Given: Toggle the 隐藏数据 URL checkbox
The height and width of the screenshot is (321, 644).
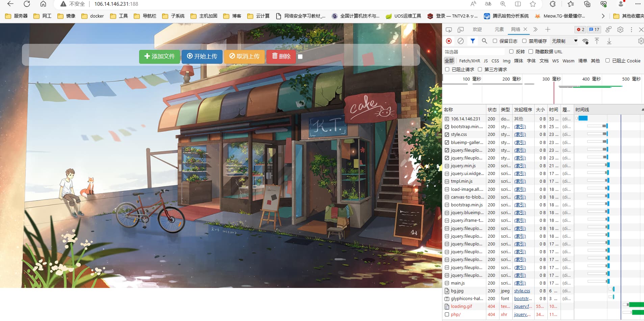Looking at the screenshot, I should (531, 52).
